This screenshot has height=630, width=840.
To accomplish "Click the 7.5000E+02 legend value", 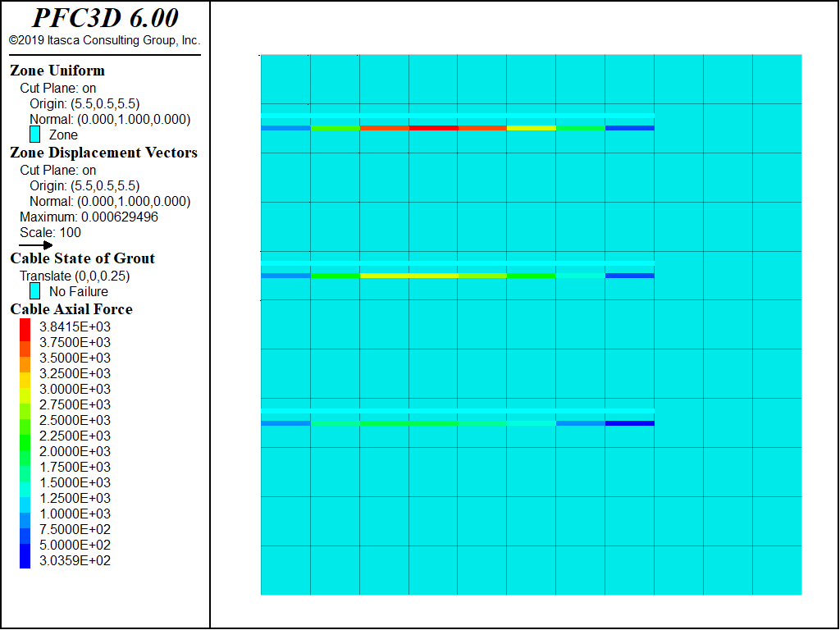I will point(75,529).
